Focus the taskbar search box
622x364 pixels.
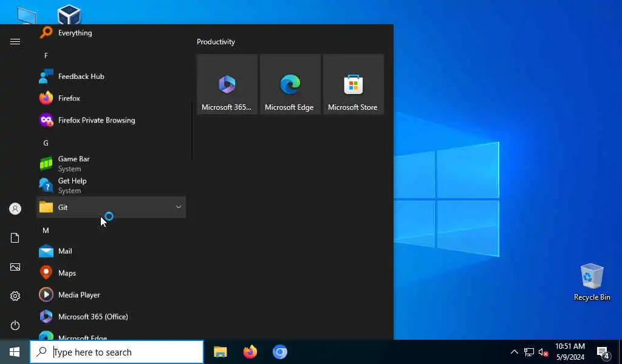tap(117, 352)
